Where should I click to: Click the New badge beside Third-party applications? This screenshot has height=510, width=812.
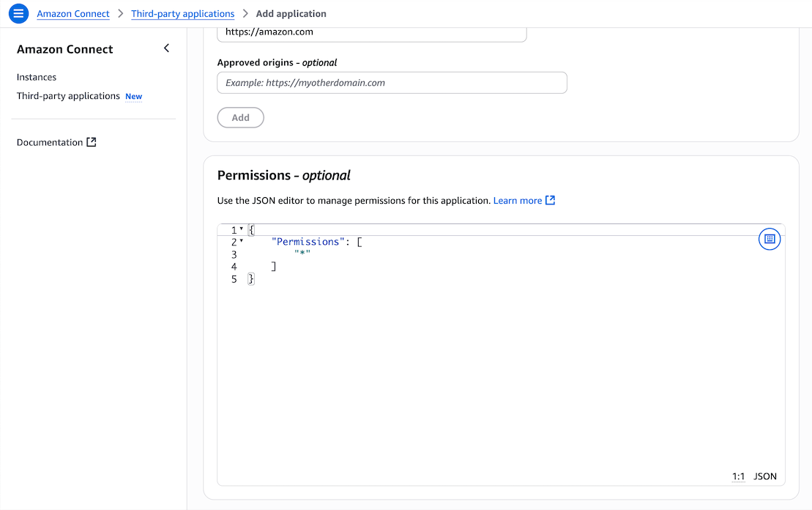point(133,96)
